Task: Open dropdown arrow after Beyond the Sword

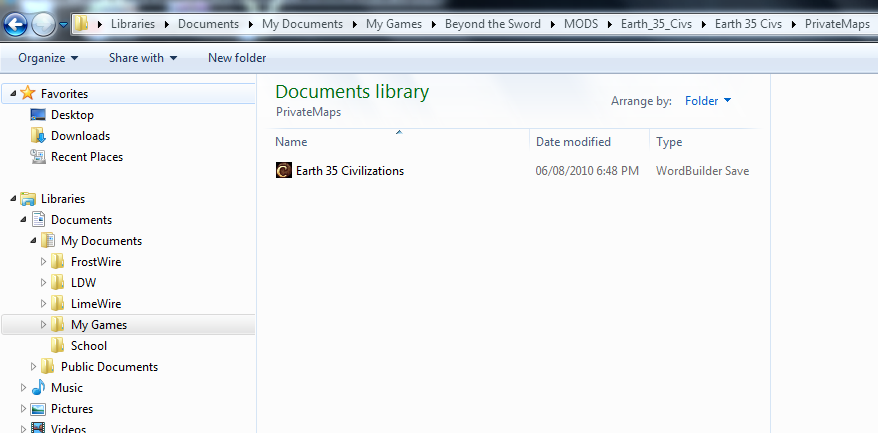Action: click(553, 25)
